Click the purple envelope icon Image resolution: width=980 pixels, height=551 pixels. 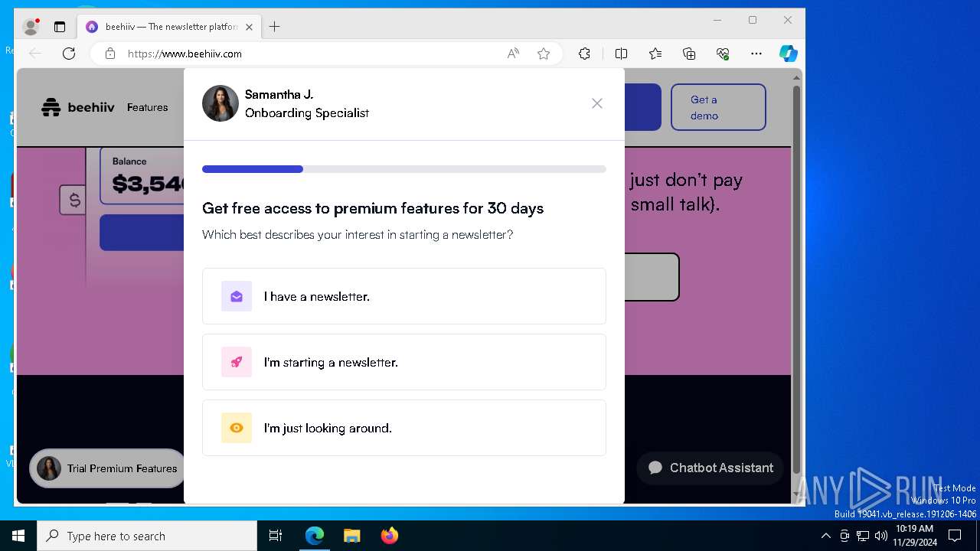[x=237, y=296]
